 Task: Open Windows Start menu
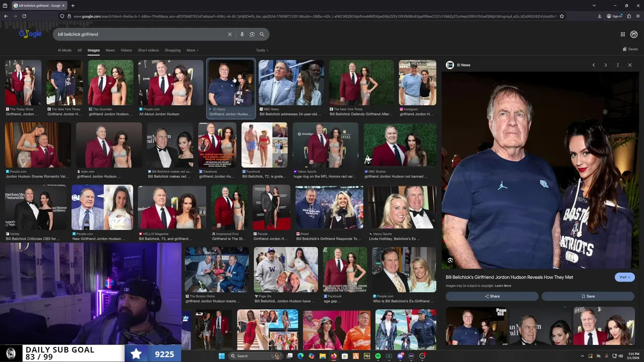coord(222,356)
